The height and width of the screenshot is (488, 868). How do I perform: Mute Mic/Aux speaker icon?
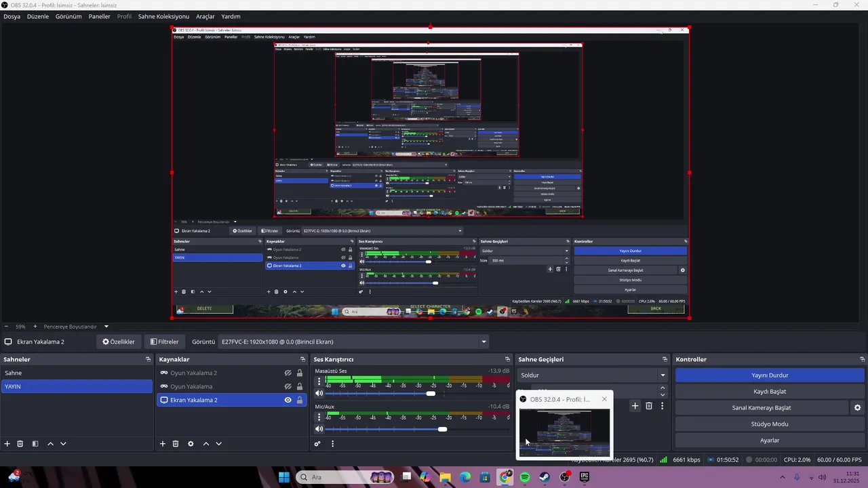[x=319, y=429]
